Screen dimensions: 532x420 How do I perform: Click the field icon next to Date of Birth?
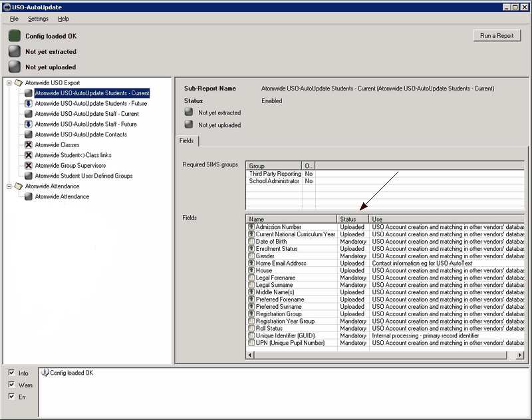(251, 241)
